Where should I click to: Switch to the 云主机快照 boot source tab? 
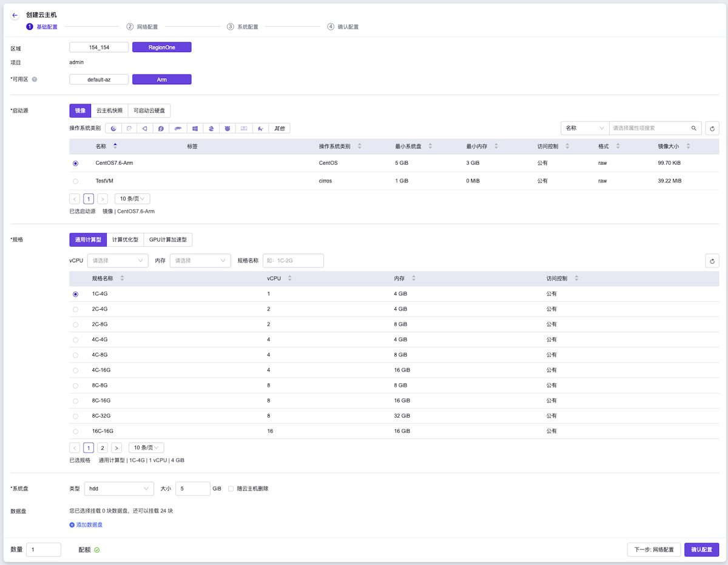109,111
